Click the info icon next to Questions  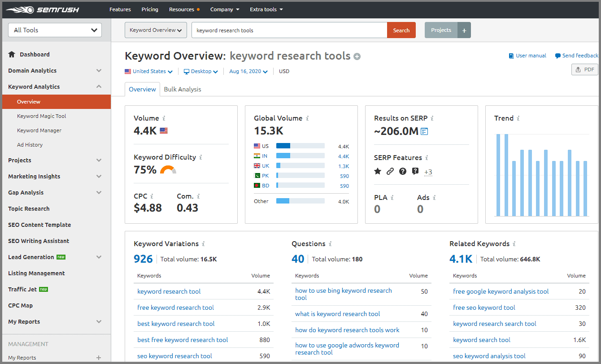[330, 244]
